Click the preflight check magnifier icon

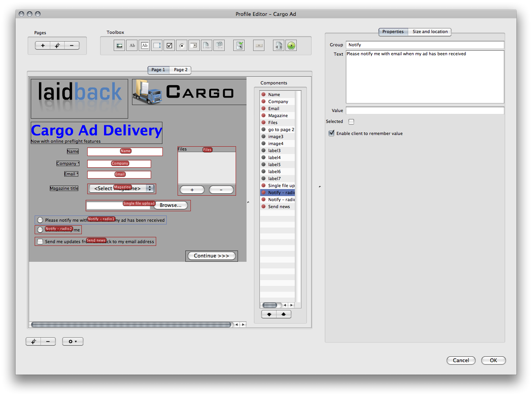pos(239,46)
